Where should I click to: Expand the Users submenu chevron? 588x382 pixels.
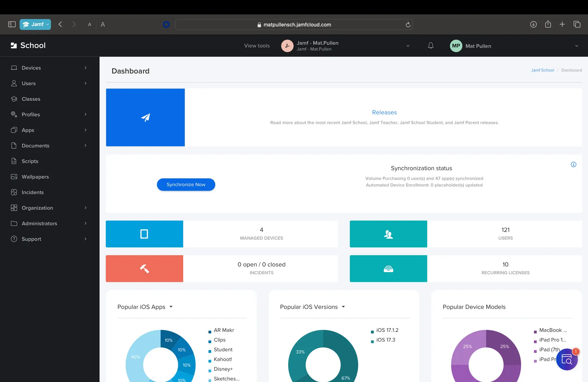[86, 83]
